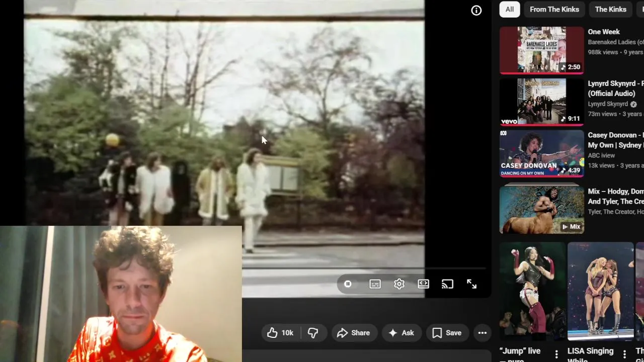Open video info card icon
Viewport: 644px width, 362px height.
(x=476, y=11)
